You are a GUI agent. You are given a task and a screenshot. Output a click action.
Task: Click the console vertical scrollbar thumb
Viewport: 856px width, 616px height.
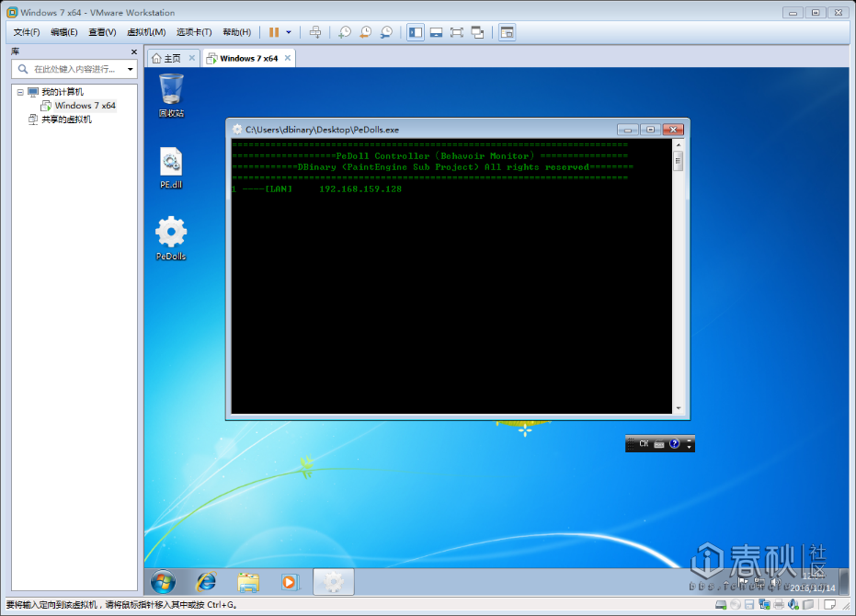pos(678,161)
